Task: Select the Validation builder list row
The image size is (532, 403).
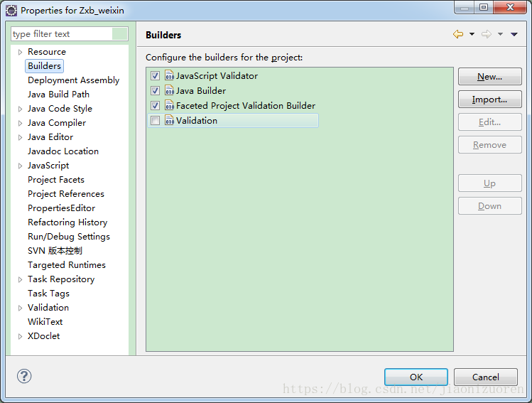Action: point(233,121)
